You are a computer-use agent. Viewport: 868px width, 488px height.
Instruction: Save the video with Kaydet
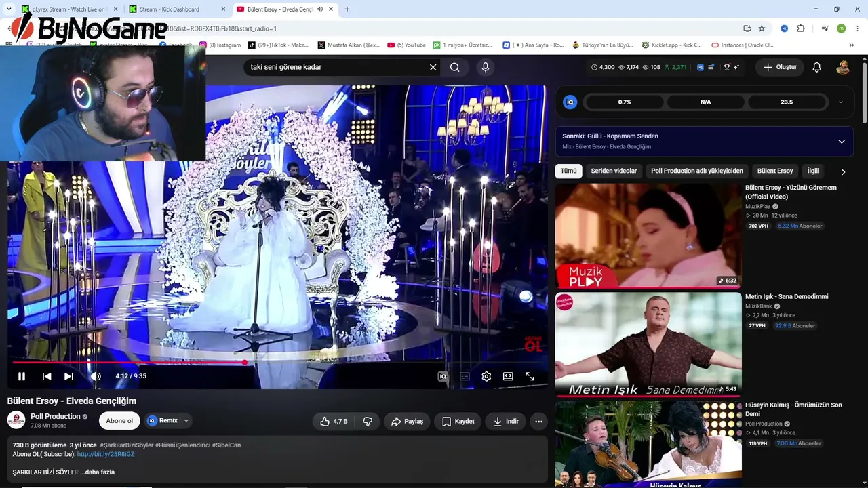pos(458,421)
